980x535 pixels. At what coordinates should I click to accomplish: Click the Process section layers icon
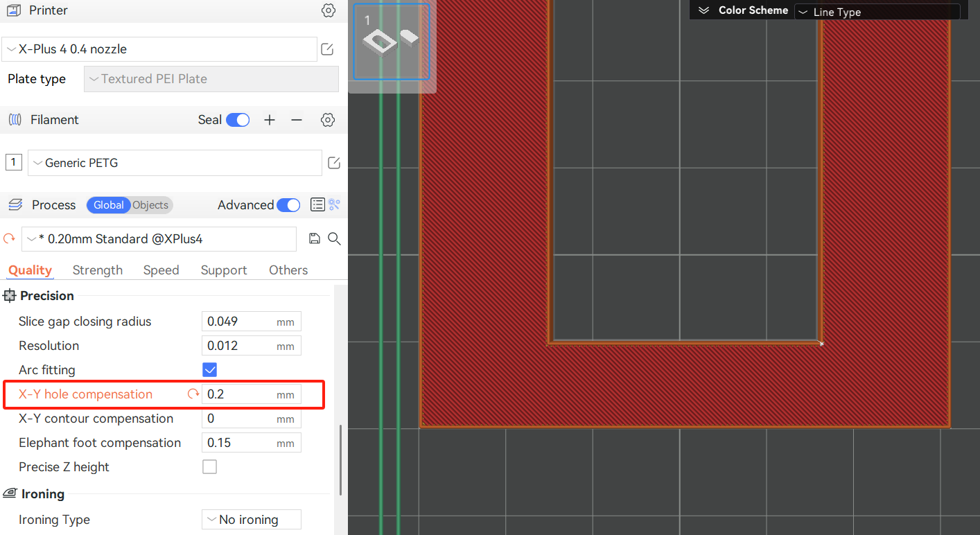coord(15,205)
